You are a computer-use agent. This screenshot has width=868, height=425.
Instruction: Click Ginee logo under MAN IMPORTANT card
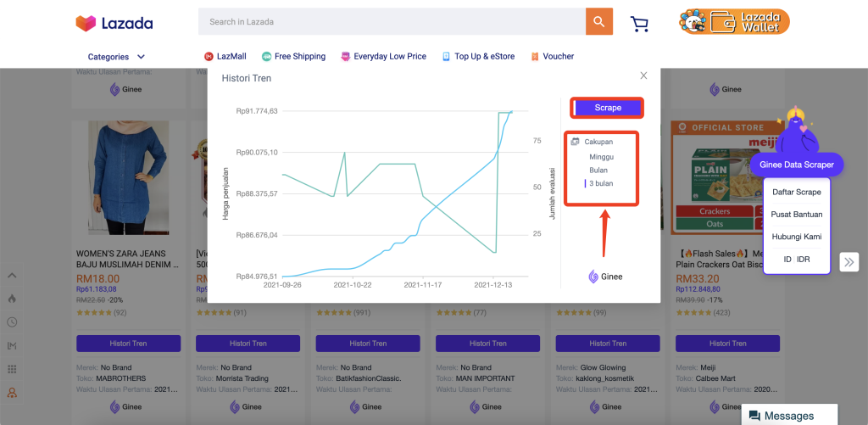pos(487,406)
